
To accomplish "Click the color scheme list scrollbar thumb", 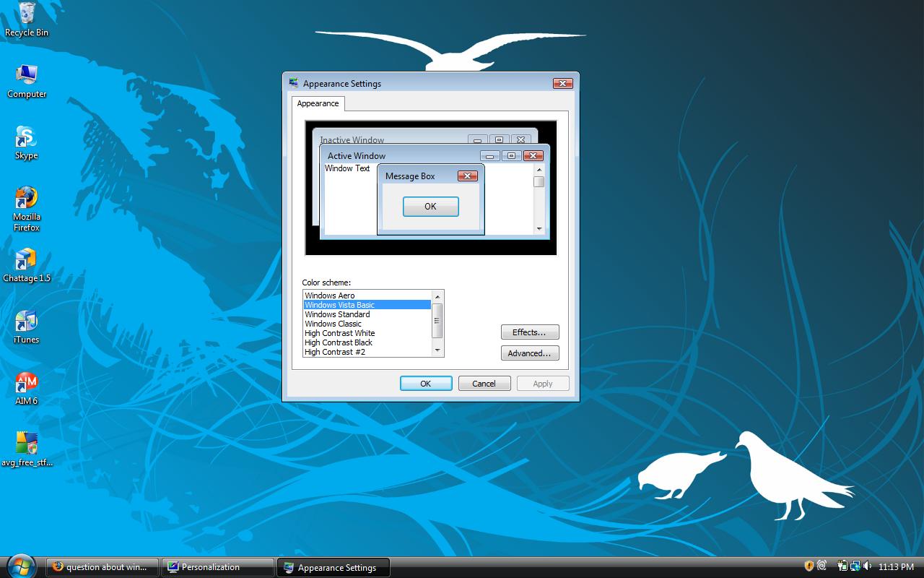I will 437,320.
